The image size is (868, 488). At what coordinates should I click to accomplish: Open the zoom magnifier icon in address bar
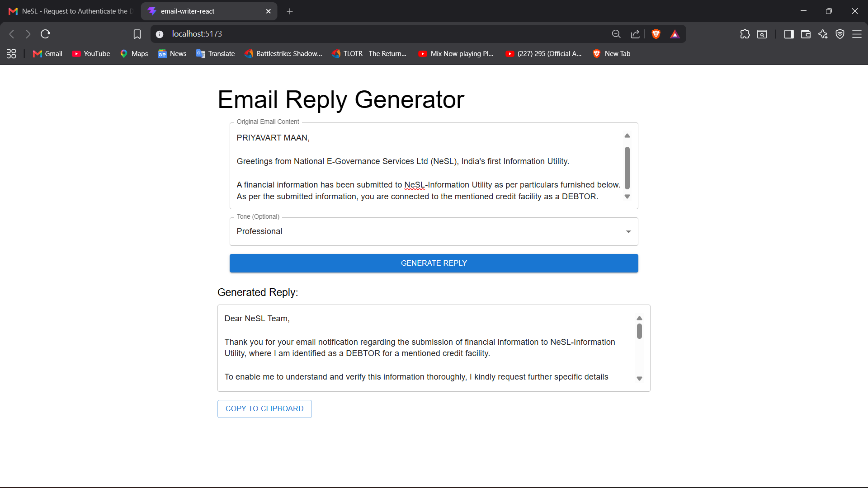point(616,34)
